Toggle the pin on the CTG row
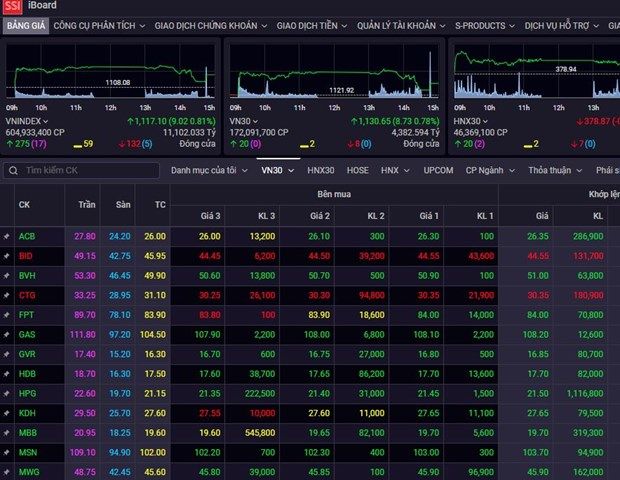Image resolution: width=620 pixels, height=480 pixels. (x=7, y=295)
